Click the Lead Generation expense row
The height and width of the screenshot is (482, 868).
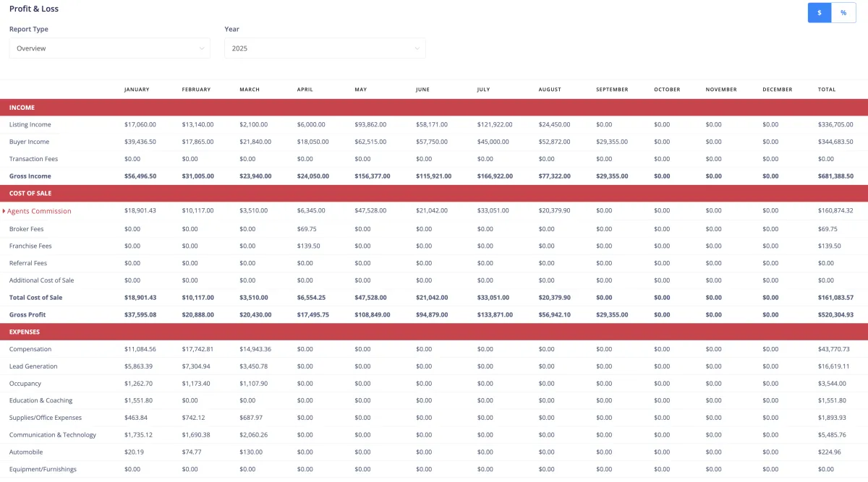pyautogui.click(x=434, y=366)
